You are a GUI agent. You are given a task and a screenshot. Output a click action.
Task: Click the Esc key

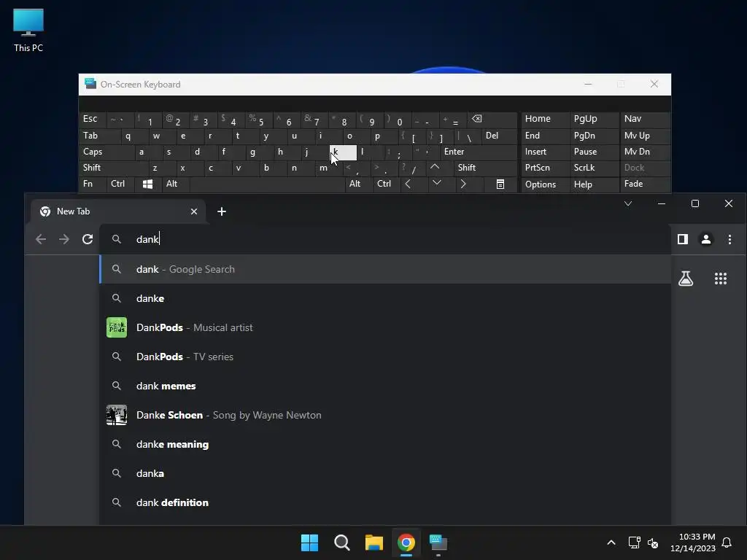pyautogui.click(x=93, y=119)
